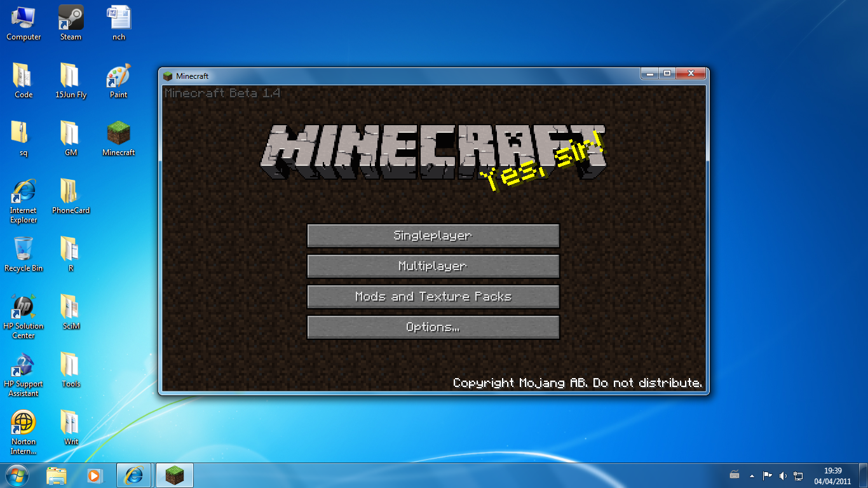Open the network tray icon
The image size is (868, 488).
[x=798, y=475]
